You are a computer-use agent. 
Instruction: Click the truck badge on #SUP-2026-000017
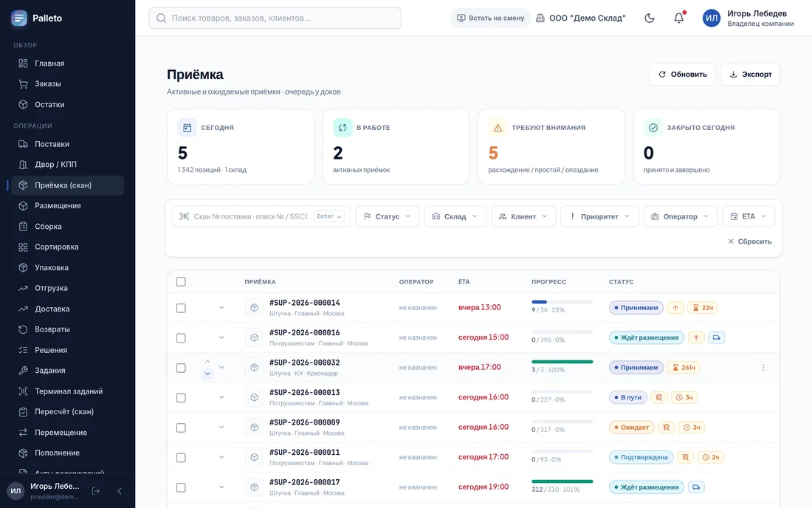click(x=696, y=487)
